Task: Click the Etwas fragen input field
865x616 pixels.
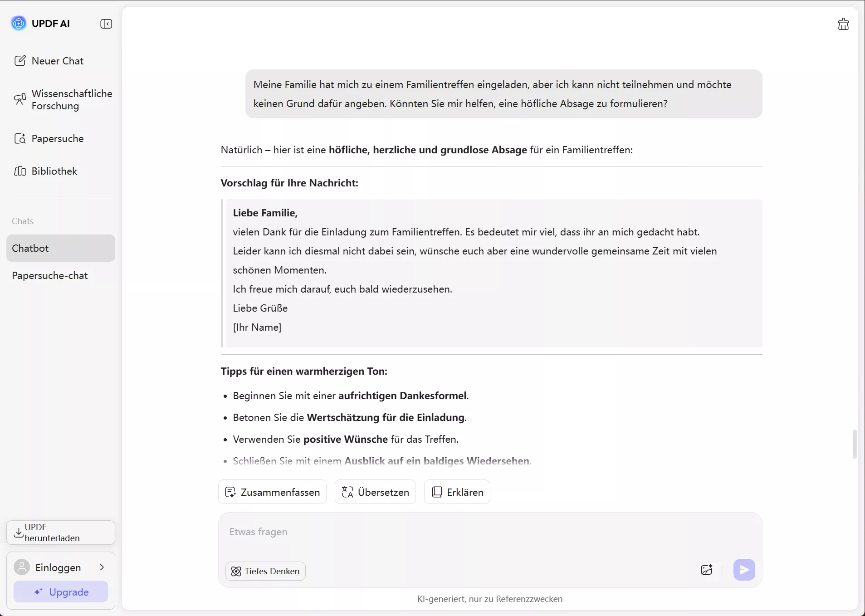Action: (454, 532)
